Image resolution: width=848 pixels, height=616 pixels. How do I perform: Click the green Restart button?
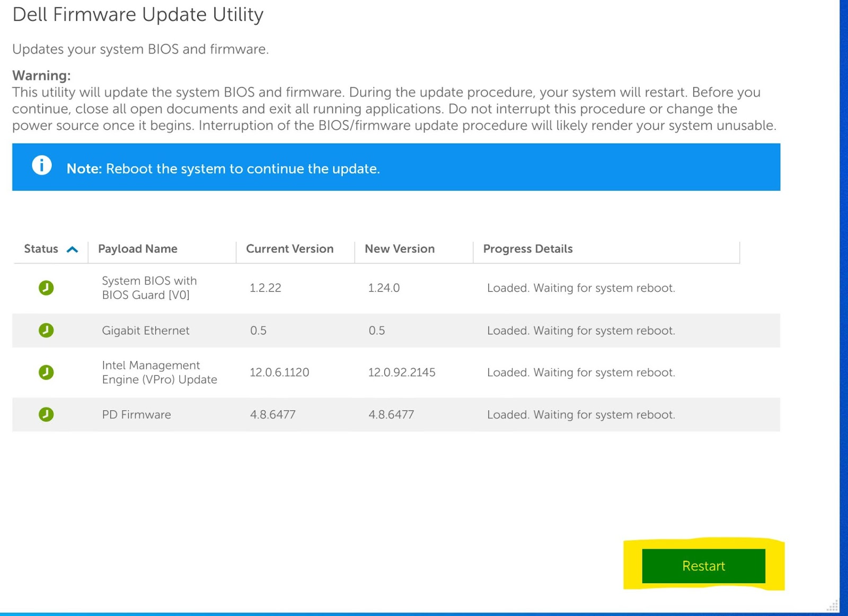pyautogui.click(x=703, y=566)
